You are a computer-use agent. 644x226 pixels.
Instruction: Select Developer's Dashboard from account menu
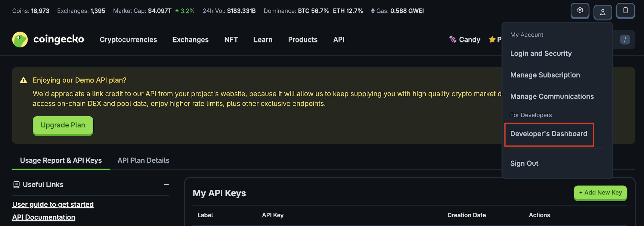tap(549, 134)
